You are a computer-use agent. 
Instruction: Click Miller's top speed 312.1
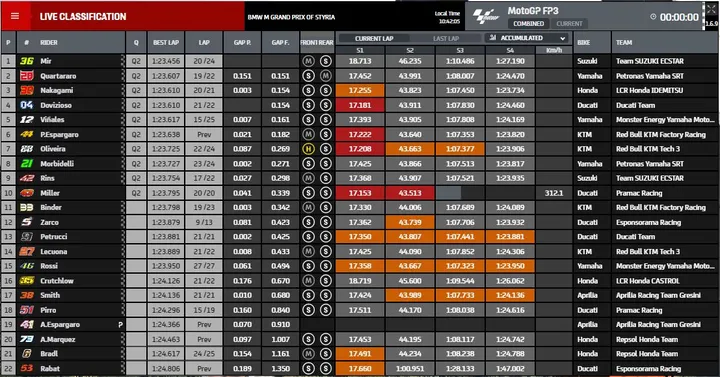coord(554,193)
